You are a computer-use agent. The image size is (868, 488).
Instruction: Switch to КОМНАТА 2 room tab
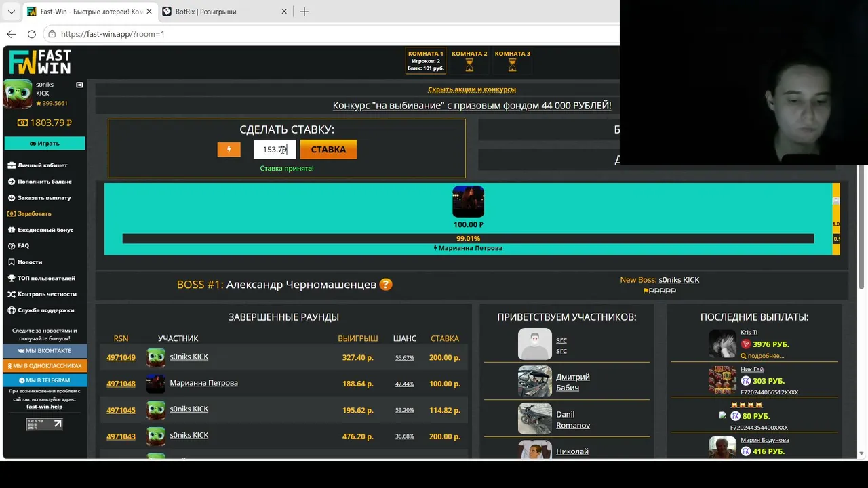pos(469,60)
